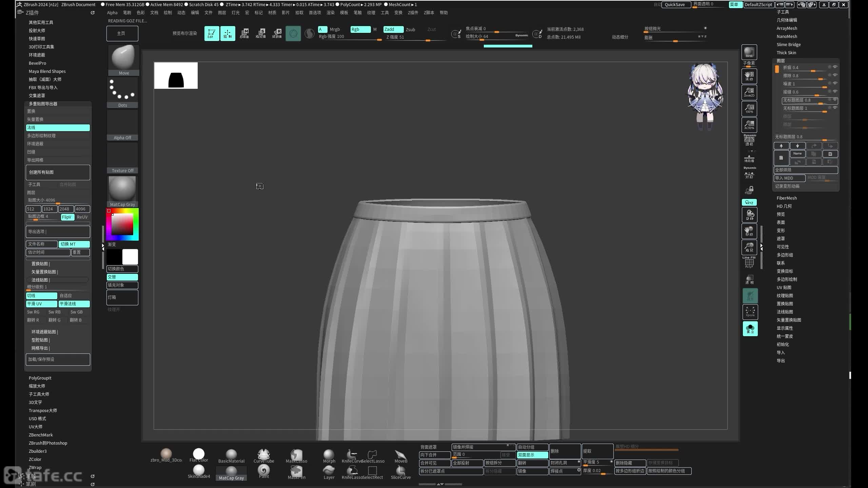This screenshot has width=868, height=488.
Task: Select the 移动轴 move gizmo tool
Action: [x=244, y=33]
